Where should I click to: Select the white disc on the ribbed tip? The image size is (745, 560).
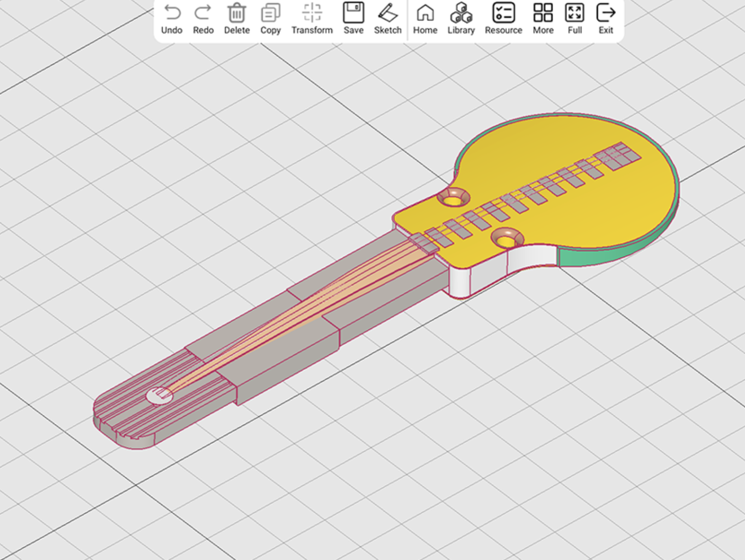[159, 396]
